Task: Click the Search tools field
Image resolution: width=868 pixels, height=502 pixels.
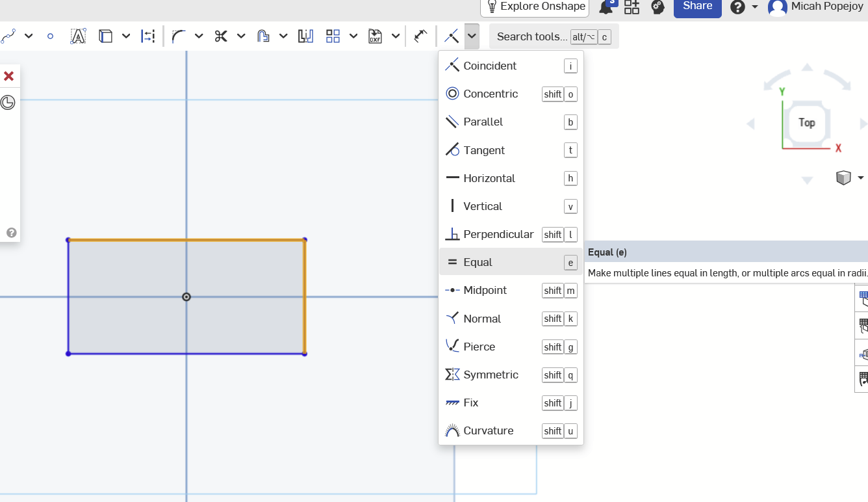Action: point(554,36)
